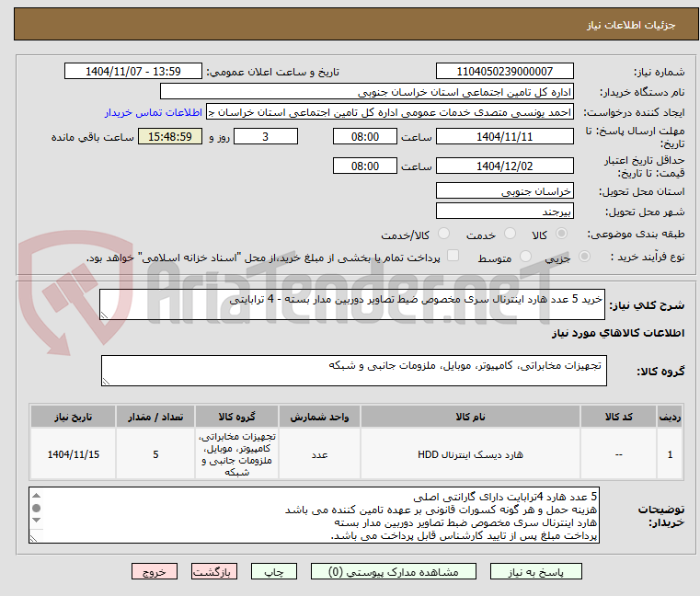
Task: Click the نام دستگاه خریدار field
Action: [366, 92]
